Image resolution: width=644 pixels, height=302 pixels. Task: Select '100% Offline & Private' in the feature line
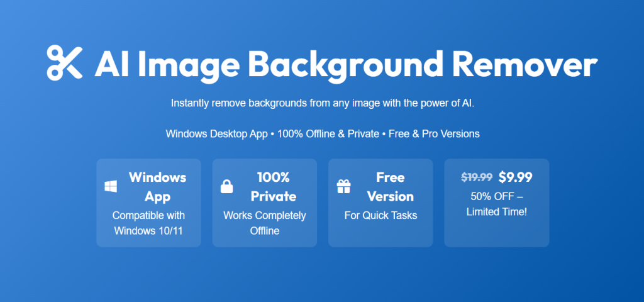[328, 134]
